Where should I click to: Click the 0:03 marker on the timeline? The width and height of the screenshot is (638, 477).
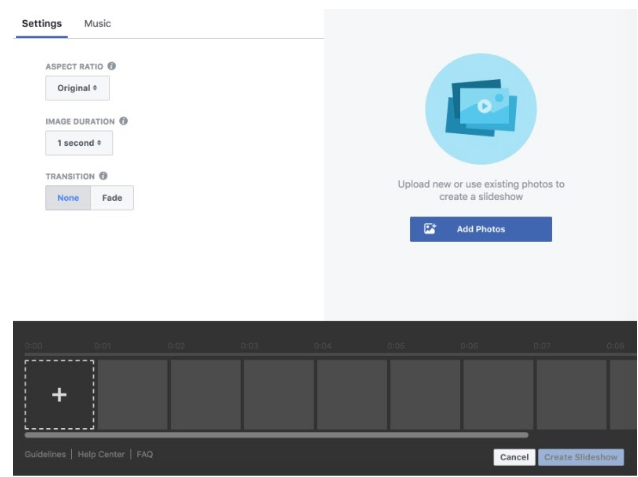click(x=249, y=346)
